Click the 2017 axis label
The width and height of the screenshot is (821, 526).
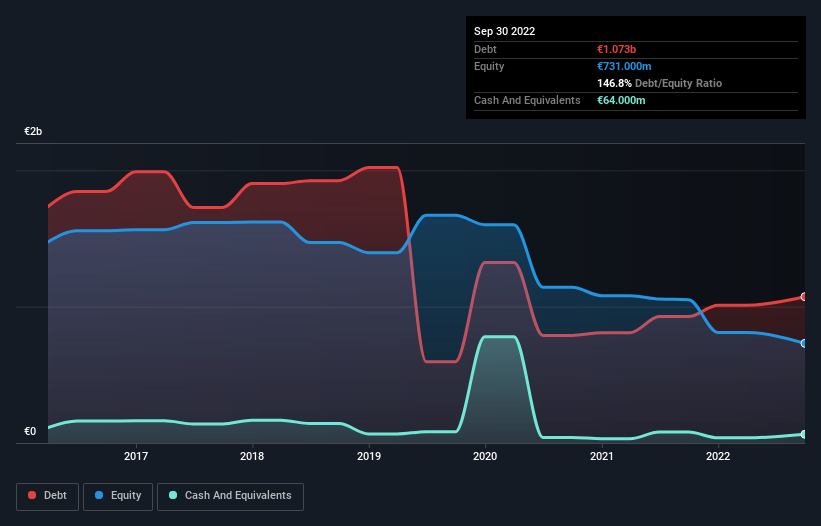pyautogui.click(x=136, y=456)
